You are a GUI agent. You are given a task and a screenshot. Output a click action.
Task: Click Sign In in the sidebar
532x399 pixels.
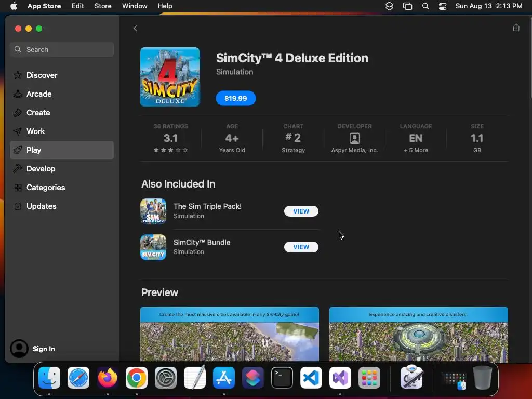(44, 349)
